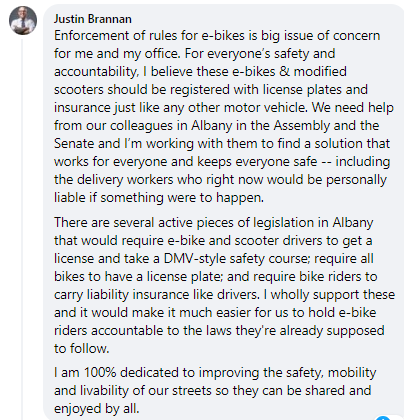
Task: Click the Justin Brannan author name link
Action: tap(93, 19)
